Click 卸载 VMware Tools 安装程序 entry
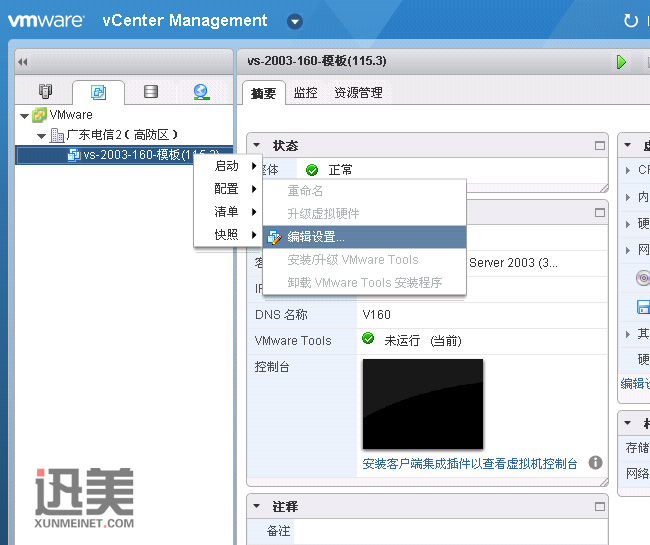 [364, 283]
